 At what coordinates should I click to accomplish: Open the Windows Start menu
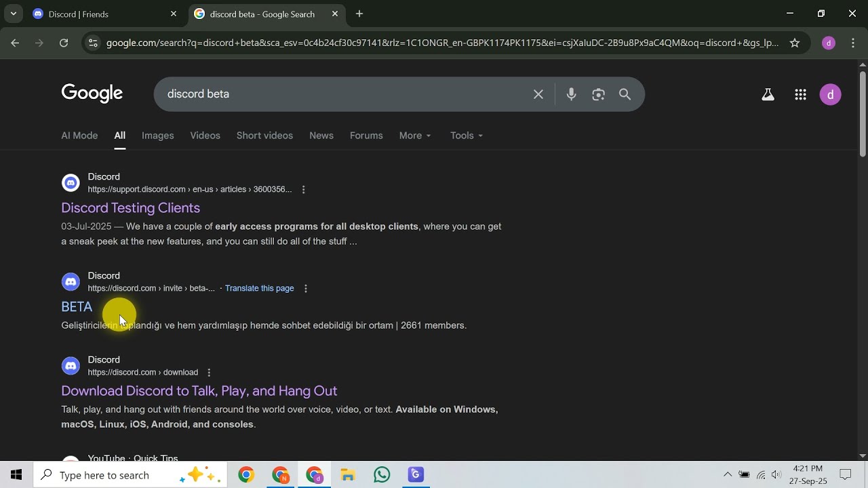pos(16,475)
